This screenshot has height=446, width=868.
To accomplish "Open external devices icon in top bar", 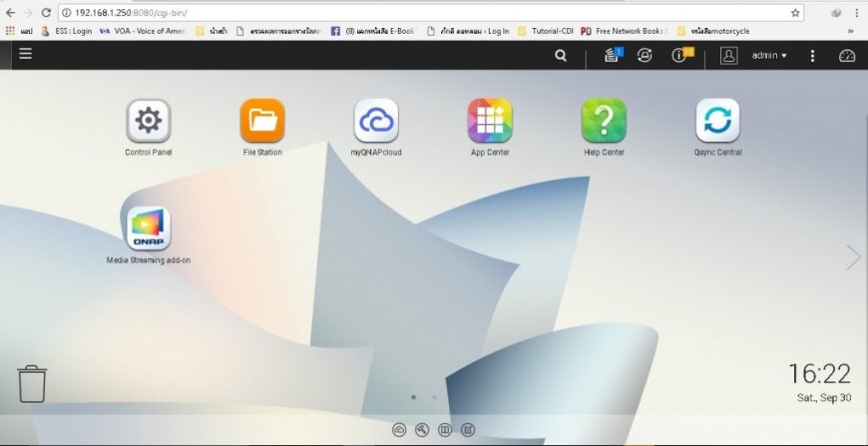I will (x=645, y=55).
